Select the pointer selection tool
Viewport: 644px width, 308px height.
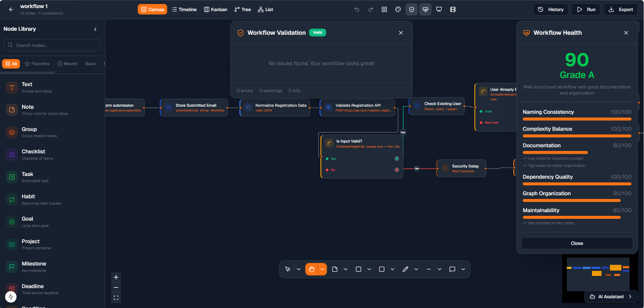pyautogui.click(x=288, y=269)
